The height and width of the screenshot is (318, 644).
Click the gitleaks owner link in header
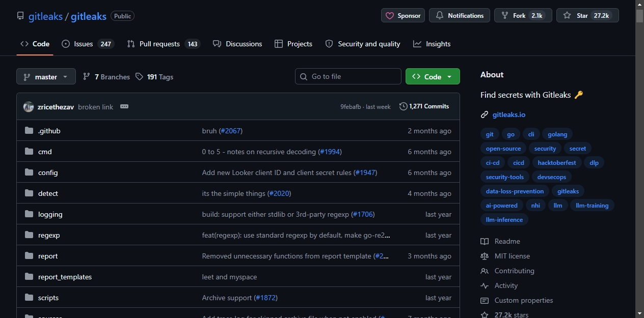tap(45, 16)
